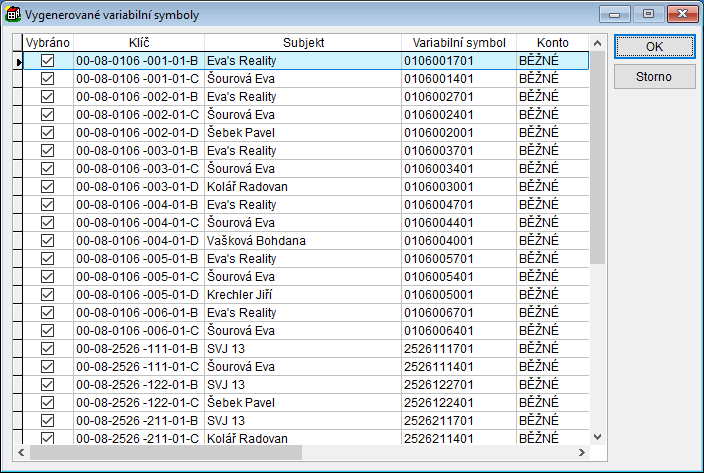Click the Konto column header
The image size is (704, 473).
click(552, 43)
